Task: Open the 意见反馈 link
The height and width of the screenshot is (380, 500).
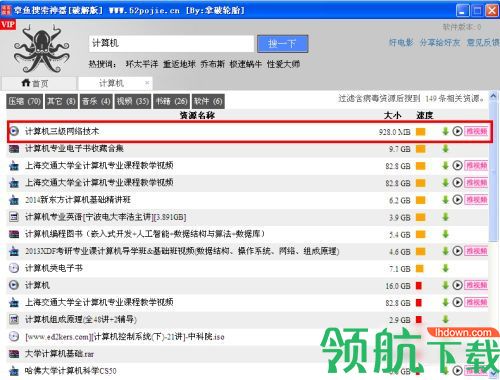Action: click(483, 42)
